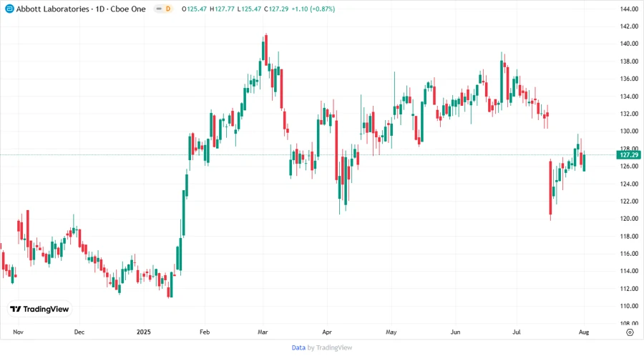
Task: Click the May label on time axis
Action: (x=391, y=332)
